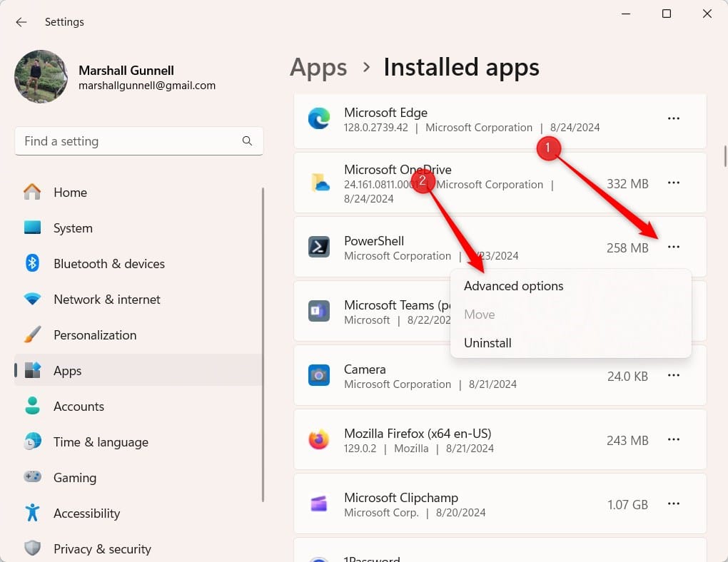Viewport: 728px width, 562px height.
Task: Click the Marshall Gunnell account name
Action: tap(126, 71)
